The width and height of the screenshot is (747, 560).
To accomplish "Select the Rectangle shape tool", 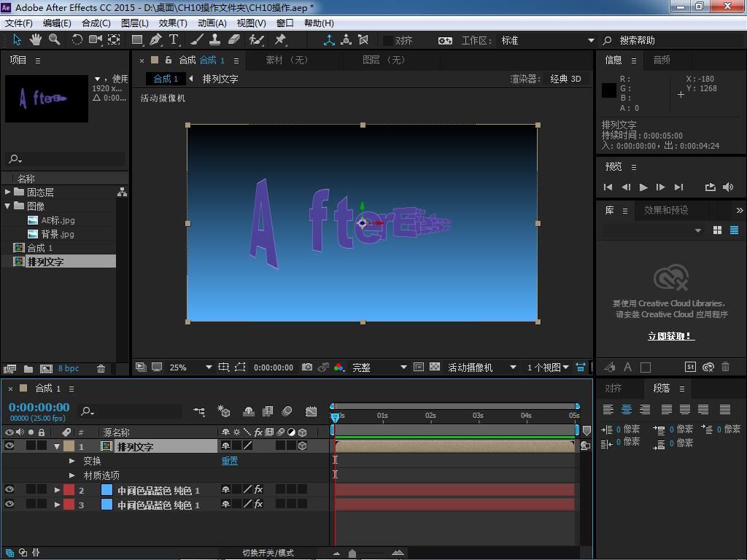I will pos(137,40).
